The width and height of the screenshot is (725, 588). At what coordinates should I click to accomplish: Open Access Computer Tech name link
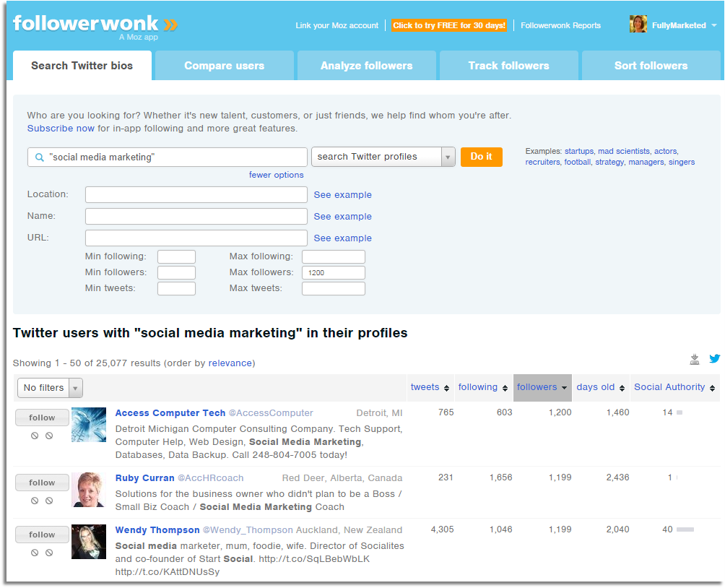pyautogui.click(x=170, y=413)
